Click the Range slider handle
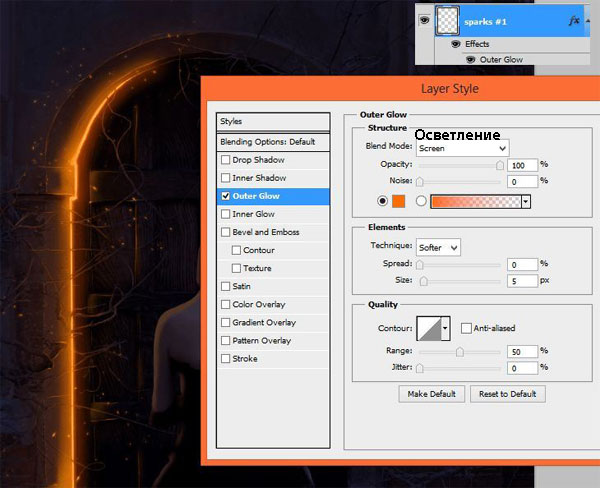 click(460, 351)
